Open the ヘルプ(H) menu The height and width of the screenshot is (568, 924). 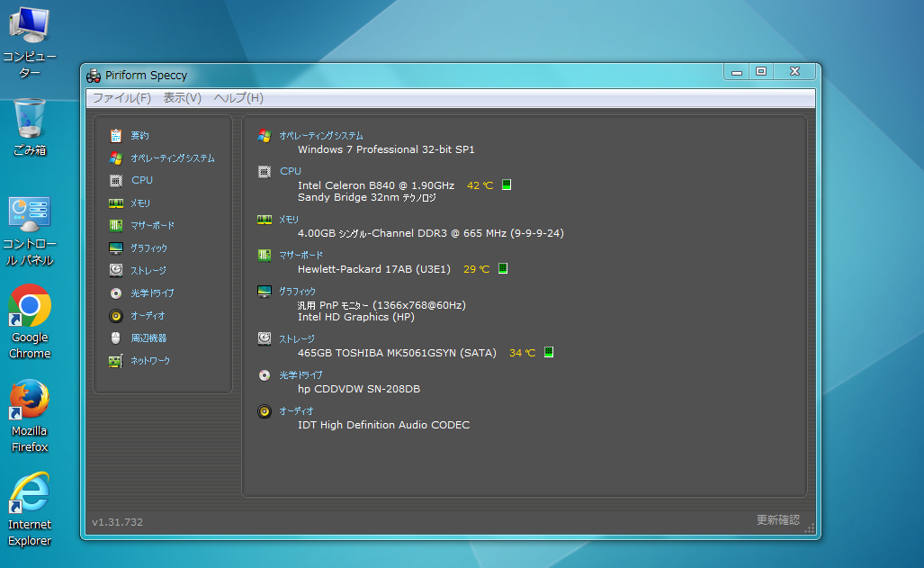(x=238, y=98)
